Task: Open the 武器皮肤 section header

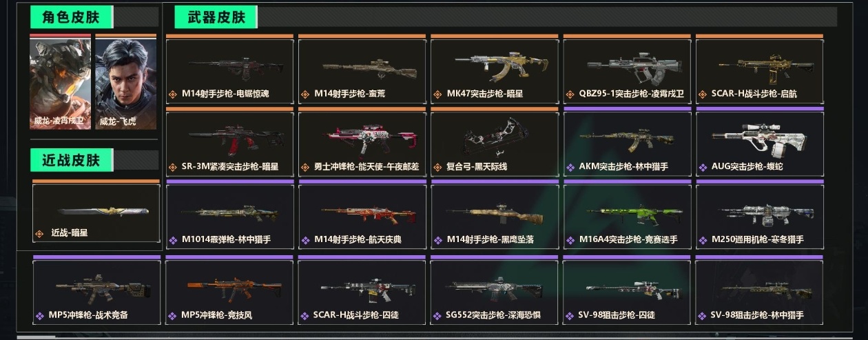Action: (x=216, y=17)
